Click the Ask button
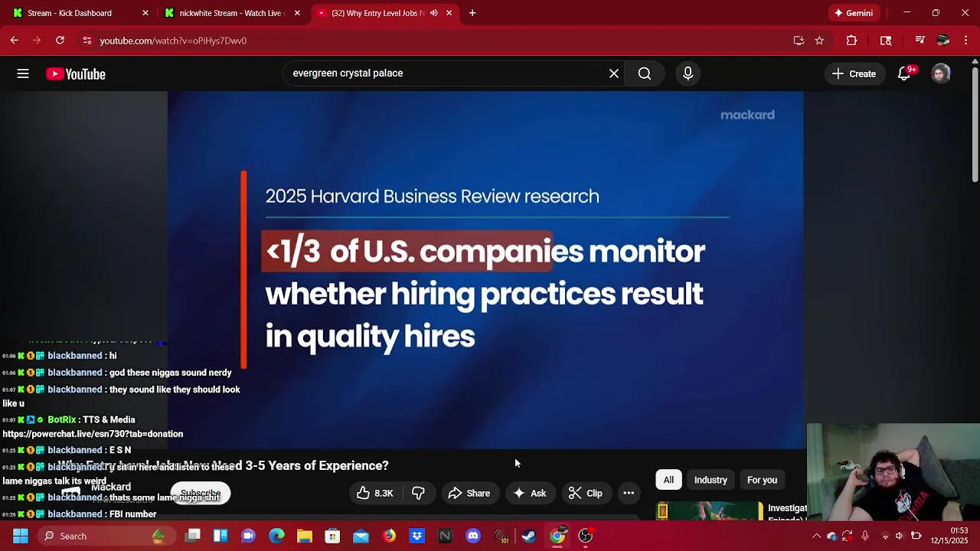Screen dimensions: 980x551 (529, 494)
